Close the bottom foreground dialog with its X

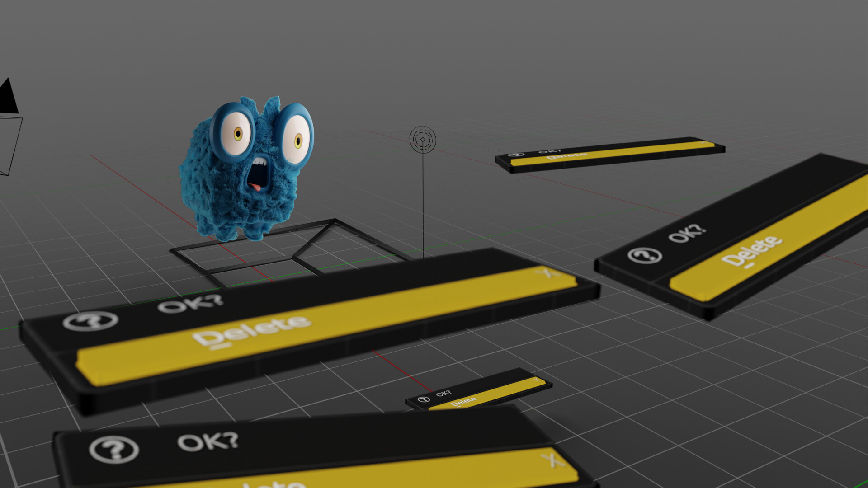coord(552,460)
